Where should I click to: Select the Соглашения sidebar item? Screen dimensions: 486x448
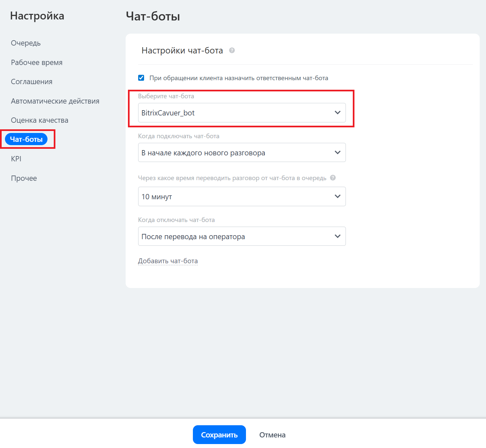(32, 82)
